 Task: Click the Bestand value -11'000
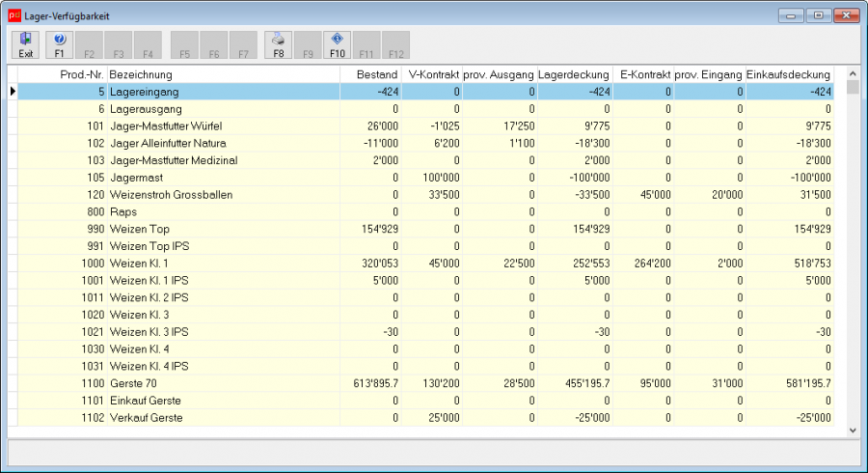381,143
